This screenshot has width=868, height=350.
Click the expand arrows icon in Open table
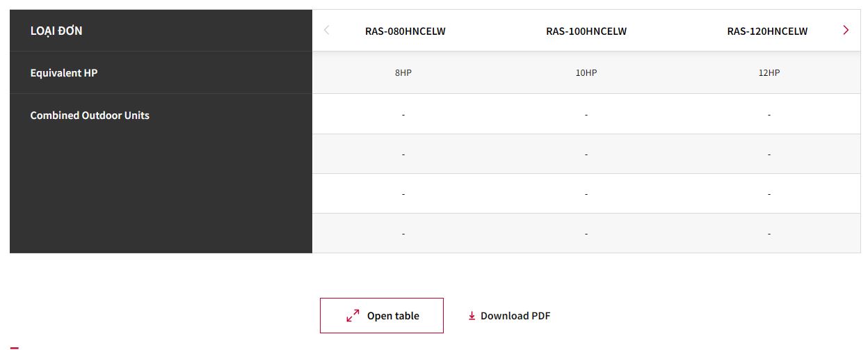tap(353, 316)
